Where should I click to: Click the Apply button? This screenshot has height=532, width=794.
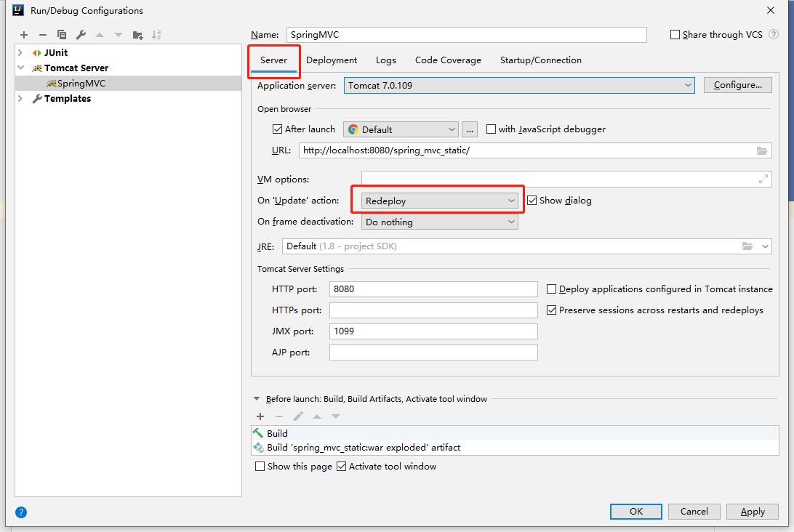(x=752, y=511)
